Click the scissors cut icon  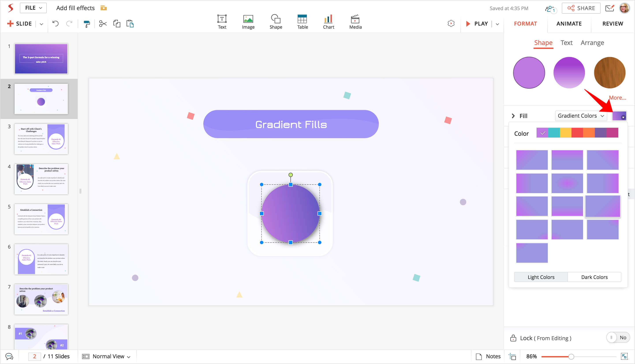tap(103, 24)
